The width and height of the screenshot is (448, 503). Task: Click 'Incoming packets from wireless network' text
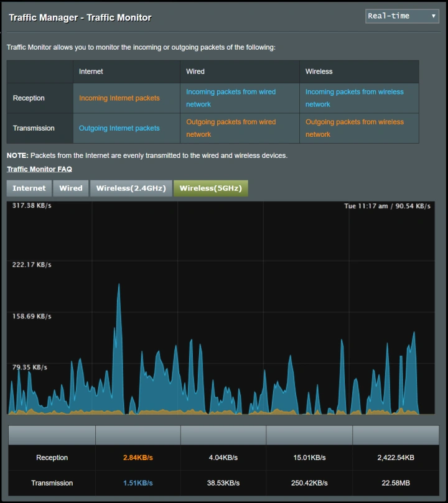coord(354,98)
